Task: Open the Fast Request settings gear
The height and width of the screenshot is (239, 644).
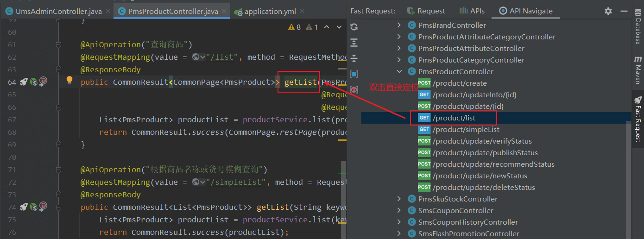Action: (608, 11)
